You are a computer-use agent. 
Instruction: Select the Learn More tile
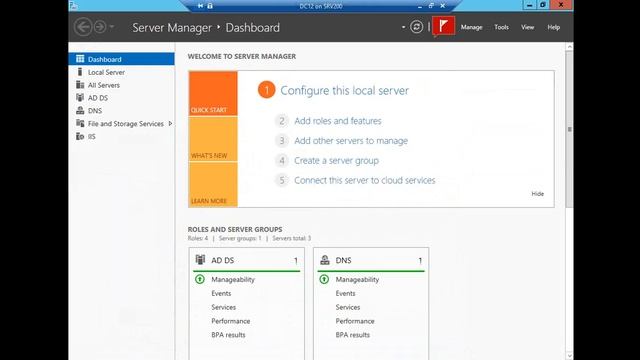213,184
